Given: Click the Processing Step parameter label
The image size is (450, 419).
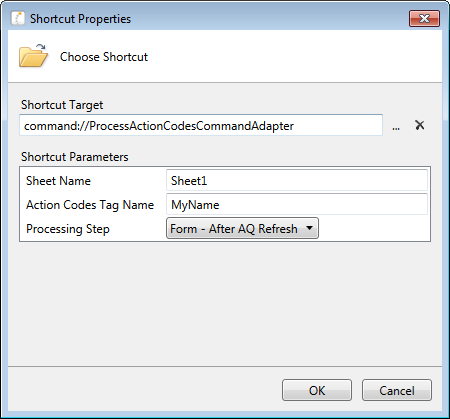Looking at the screenshot, I should tap(68, 229).
